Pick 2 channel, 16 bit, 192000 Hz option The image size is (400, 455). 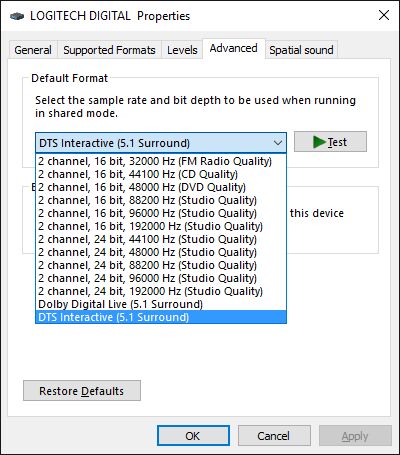tap(161, 226)
